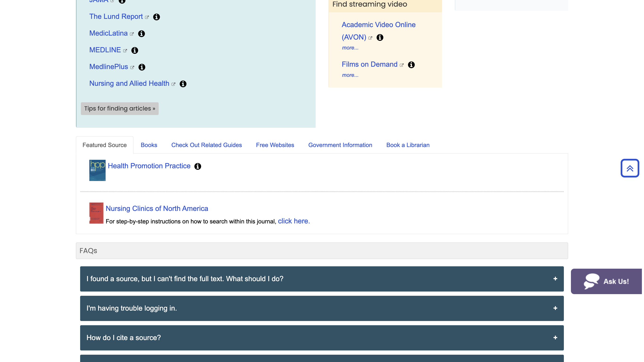The width and height of the screenshot is (644, 362).
Task: Click the info icon next to MedlinePlus
Action: click(x=141, y=67)
